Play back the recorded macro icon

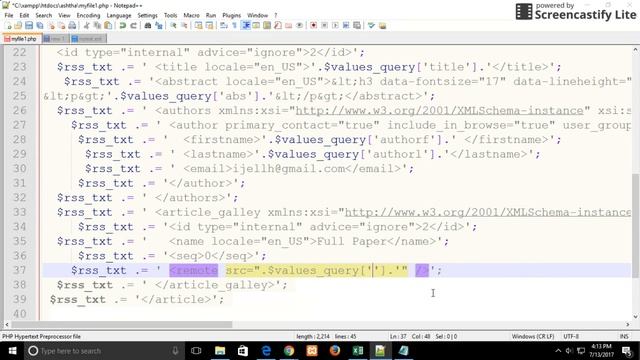click(x=336, y=26)
